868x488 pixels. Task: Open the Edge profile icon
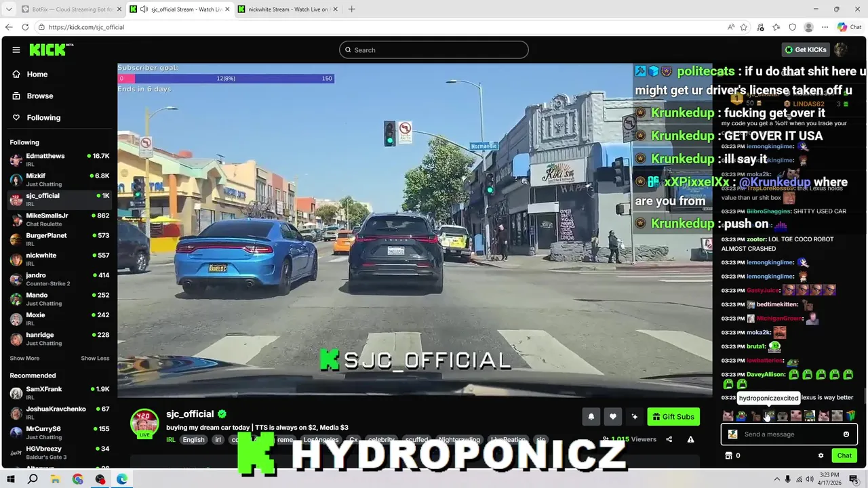(808, 27)
